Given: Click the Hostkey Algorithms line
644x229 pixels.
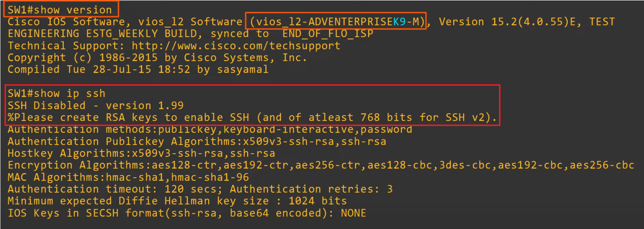Looking at the screenshot, I should tap(141, 154).
